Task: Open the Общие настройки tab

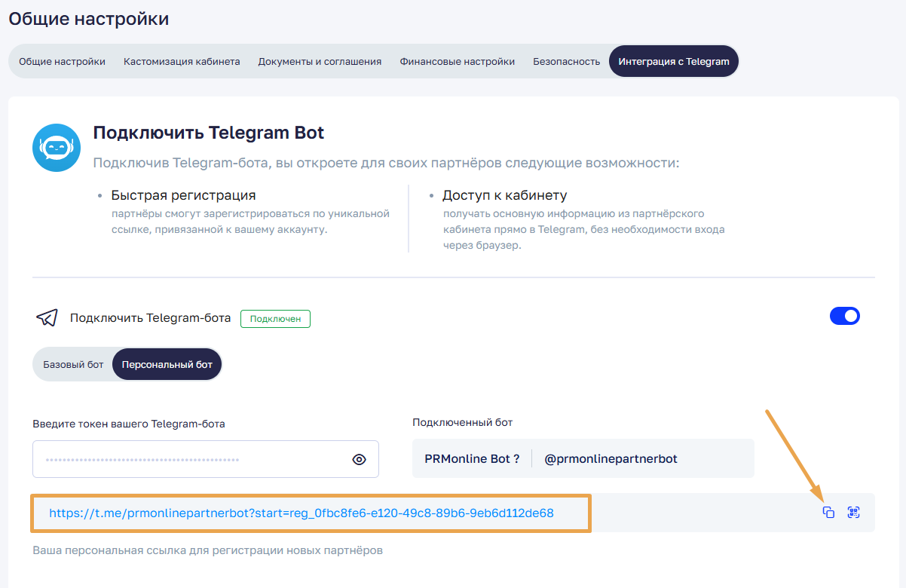Action: click(x=62, y=61)
